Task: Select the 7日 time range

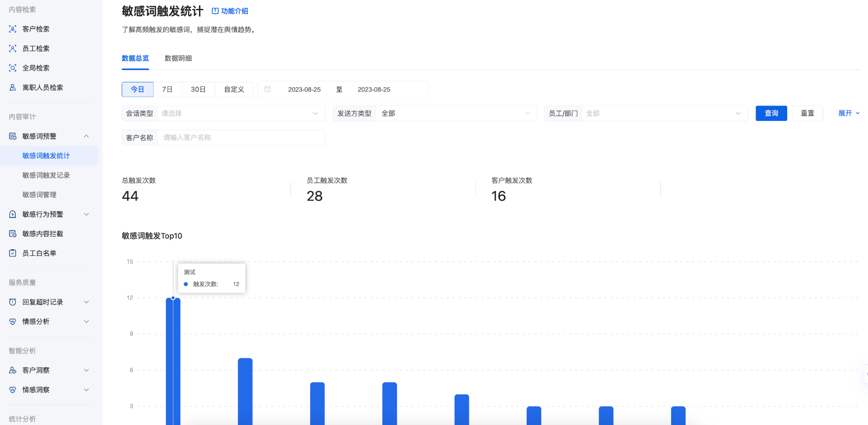Action: [167, 89]
